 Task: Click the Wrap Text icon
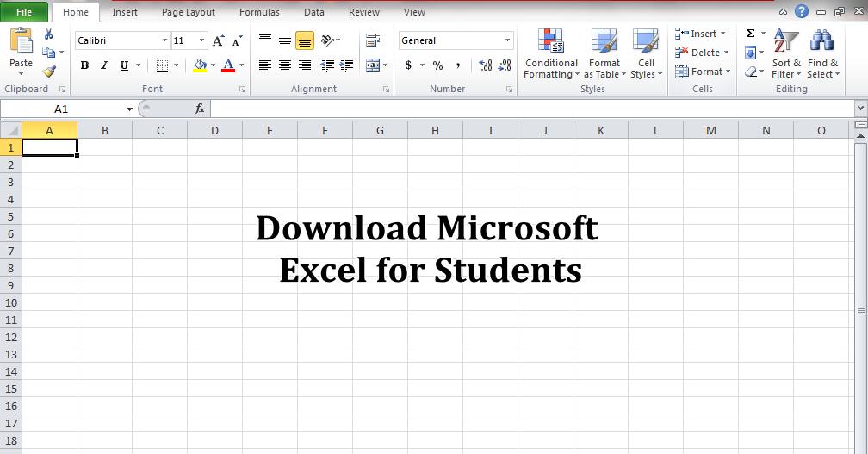tap(373, 40)
